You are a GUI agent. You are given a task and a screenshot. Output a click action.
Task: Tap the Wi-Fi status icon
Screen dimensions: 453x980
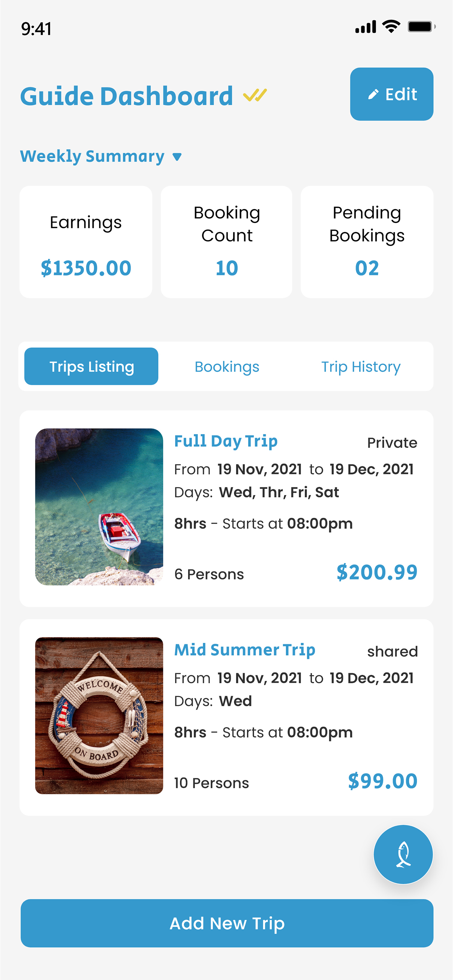(x=391, y=26)
